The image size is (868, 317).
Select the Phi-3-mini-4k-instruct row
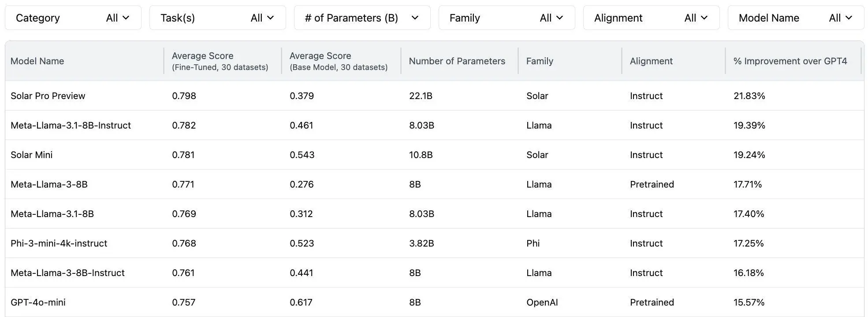coord(435,243)
